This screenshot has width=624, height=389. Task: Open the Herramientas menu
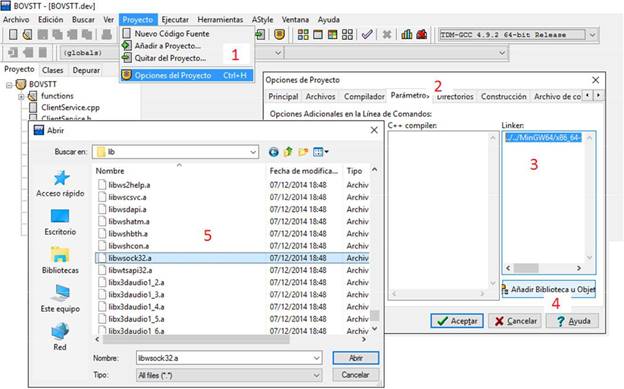[220, 20]
